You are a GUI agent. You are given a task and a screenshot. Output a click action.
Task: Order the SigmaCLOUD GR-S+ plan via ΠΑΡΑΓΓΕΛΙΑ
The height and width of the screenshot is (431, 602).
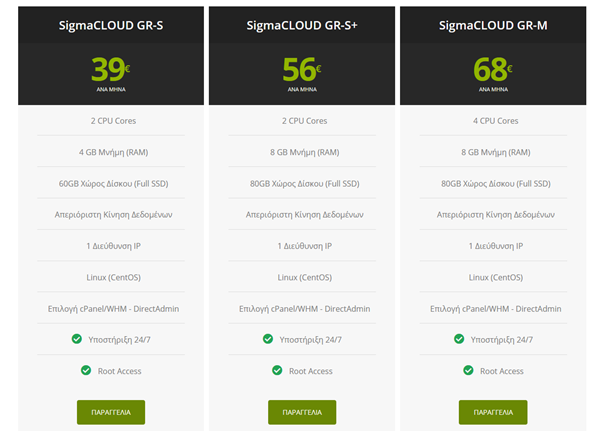(302, 411)
